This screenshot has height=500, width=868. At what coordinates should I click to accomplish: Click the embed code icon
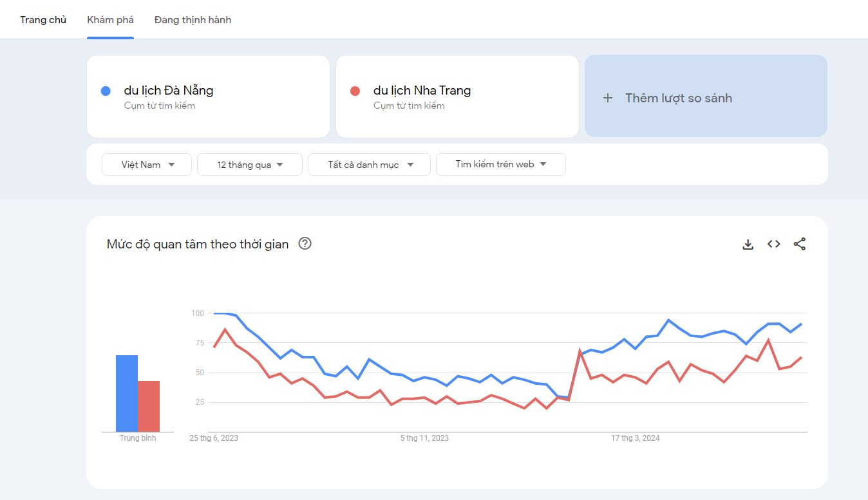tap(773, 245)
